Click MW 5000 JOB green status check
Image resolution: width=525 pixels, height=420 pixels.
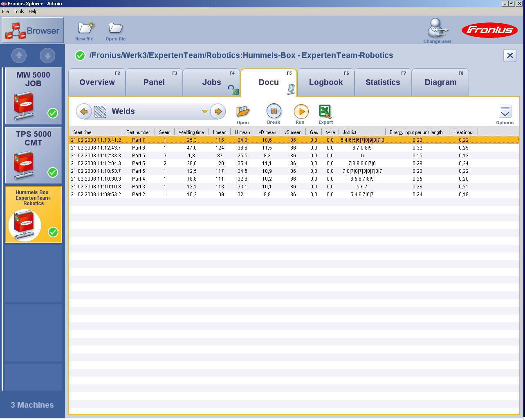pyautogui.click(x=53, y=113)
